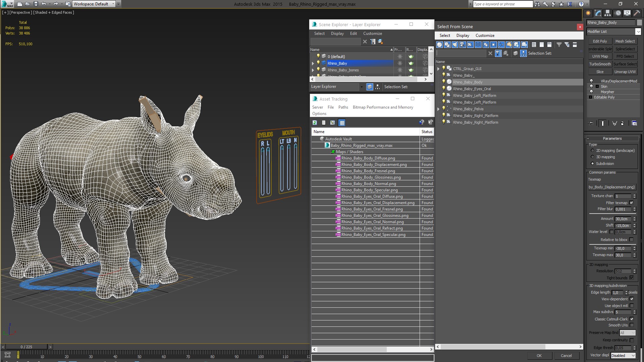Click the Save File floppy icon

pos(36,4)
